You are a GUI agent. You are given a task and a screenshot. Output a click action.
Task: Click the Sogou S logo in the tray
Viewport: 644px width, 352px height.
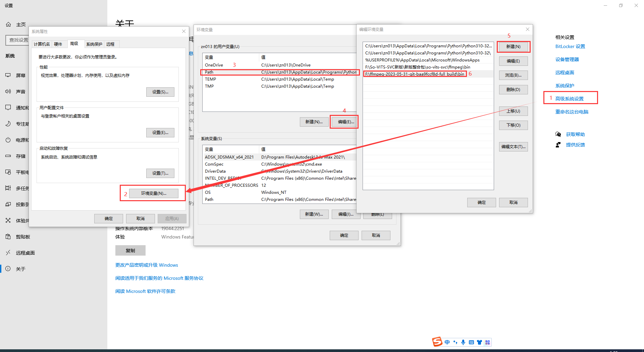(437, 342)
